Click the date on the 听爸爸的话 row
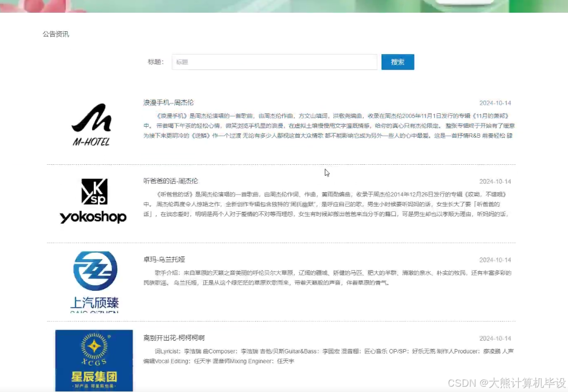 495,182
